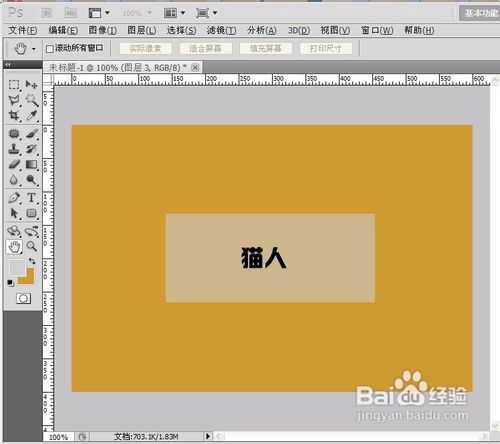The height and width of the screenshot is (444, 500).
Task: Enable the 滚动所有窗口 checkbox
Action: point(50,49)
